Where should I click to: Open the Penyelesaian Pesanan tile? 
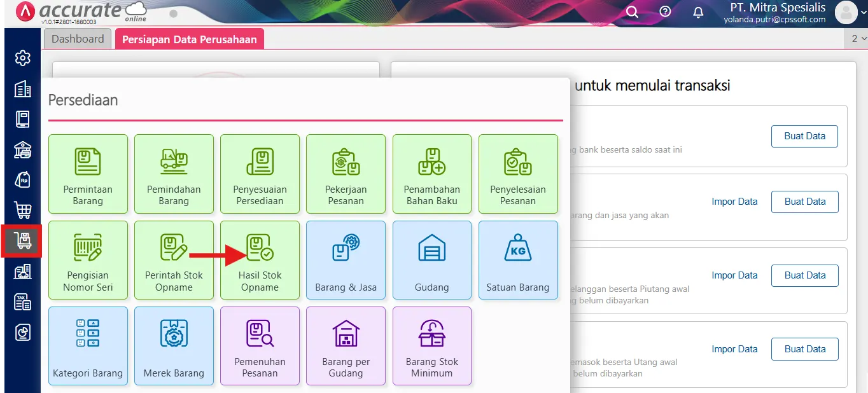point(518,174)
